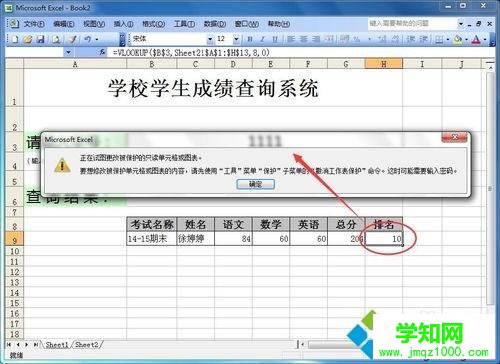The width and height of the screenshot is (500, 364).
Task: Jump to first sheet tab arrow
Action: [9, 345]
